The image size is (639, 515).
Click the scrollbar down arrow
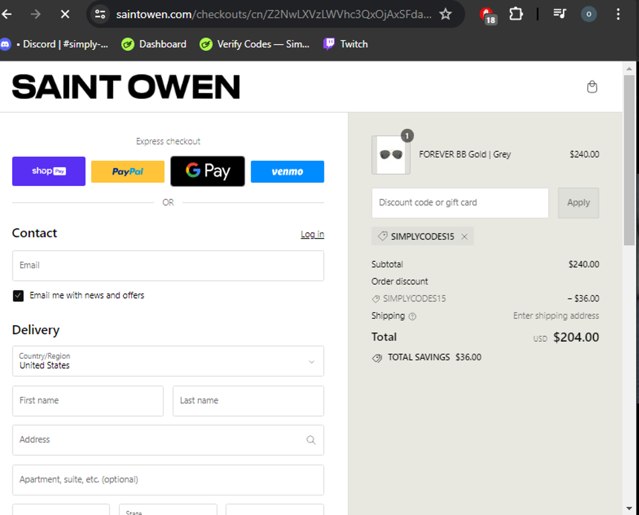point(630,508)
